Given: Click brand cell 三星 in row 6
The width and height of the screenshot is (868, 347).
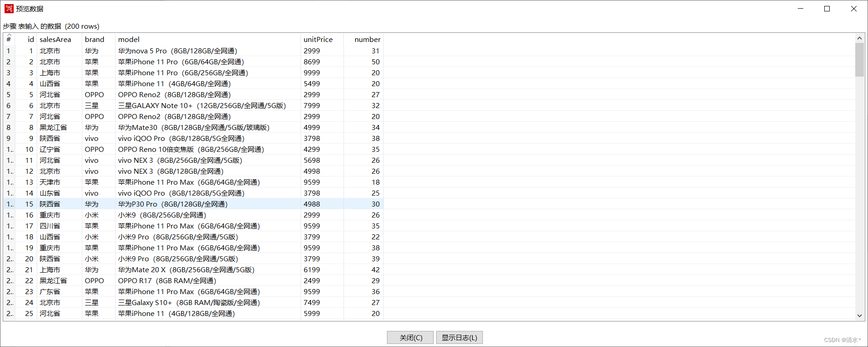Looking at the screenshot, I should pos(92,105).
